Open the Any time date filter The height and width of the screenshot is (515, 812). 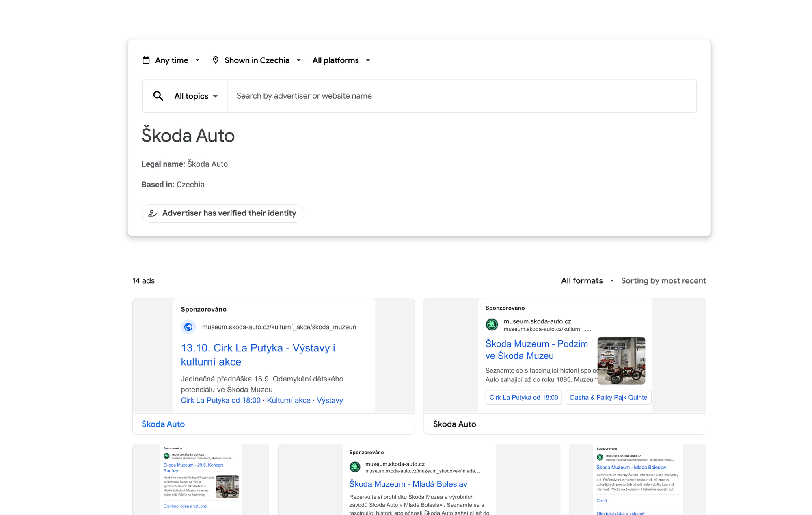pyautogui.click(x=171, y=60)
